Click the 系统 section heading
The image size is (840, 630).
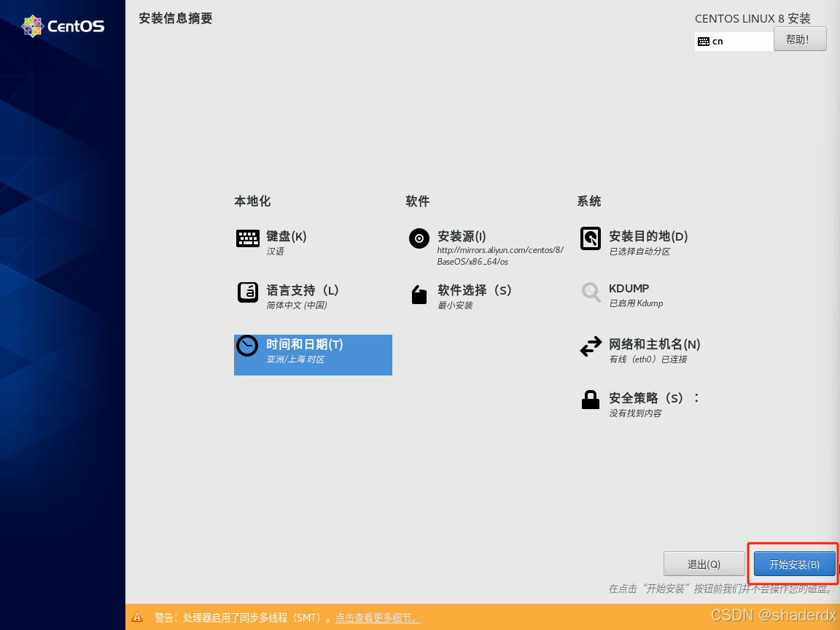pos(588,201)
